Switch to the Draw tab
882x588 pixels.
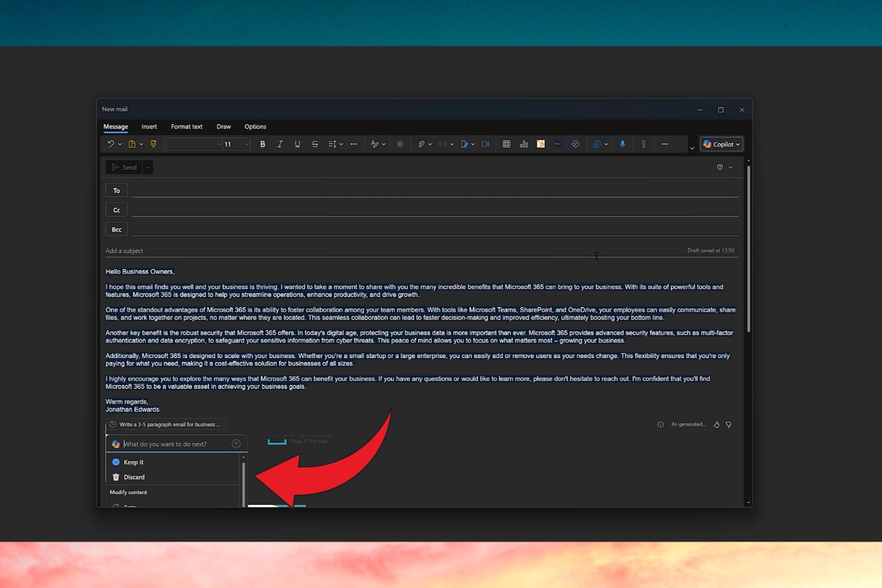coord(223,126)
